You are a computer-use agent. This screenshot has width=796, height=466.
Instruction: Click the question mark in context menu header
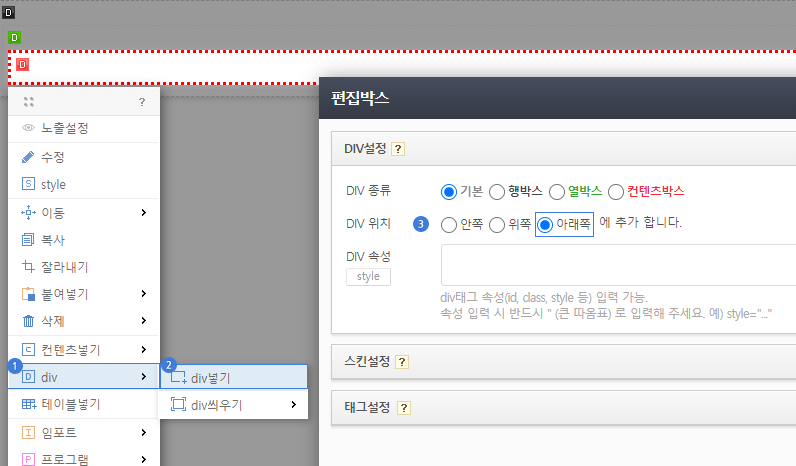pyautogui.click(x=142, y=102)
